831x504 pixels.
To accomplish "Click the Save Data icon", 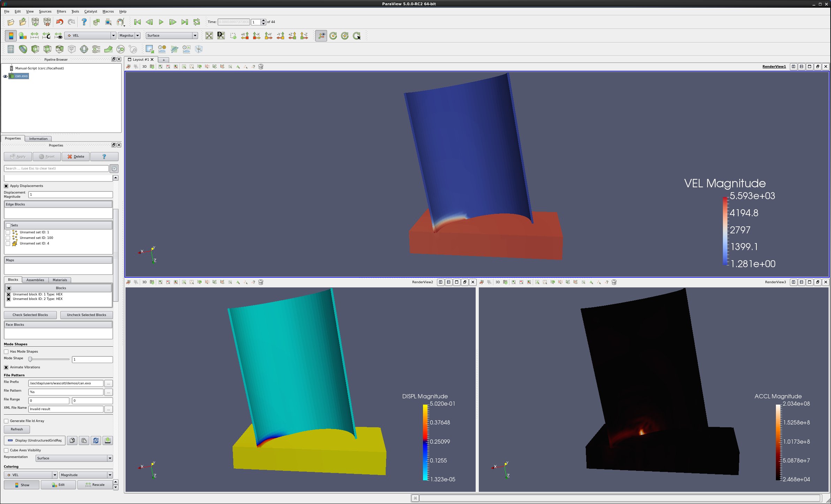I will pyautogui.click(x=23, y=22).
